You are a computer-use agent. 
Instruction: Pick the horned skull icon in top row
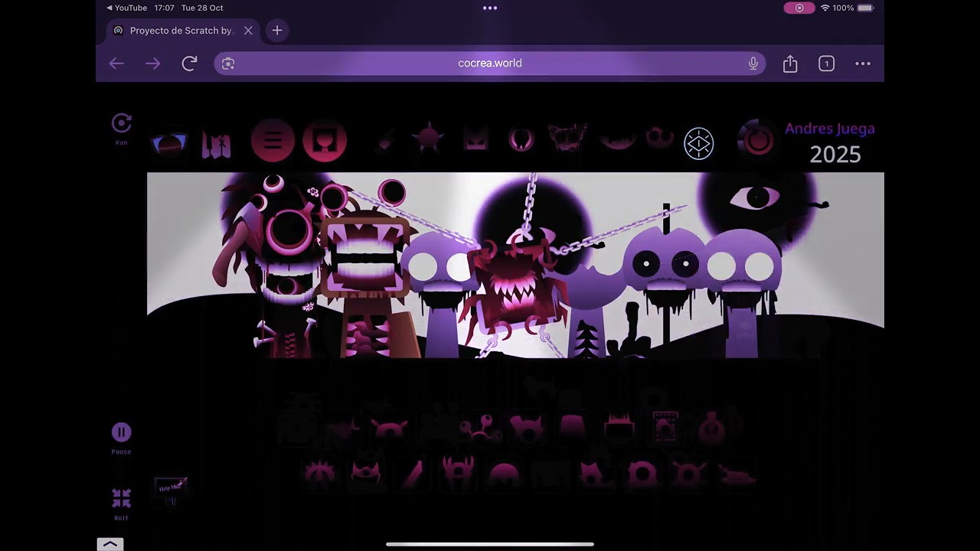[x=567, y=139]
